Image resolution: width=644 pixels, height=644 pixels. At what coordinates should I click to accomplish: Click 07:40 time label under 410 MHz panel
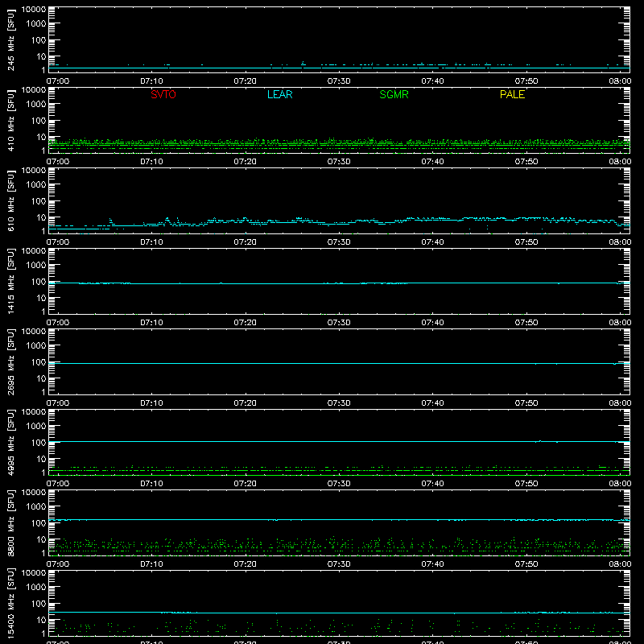[x=432, y=162]
